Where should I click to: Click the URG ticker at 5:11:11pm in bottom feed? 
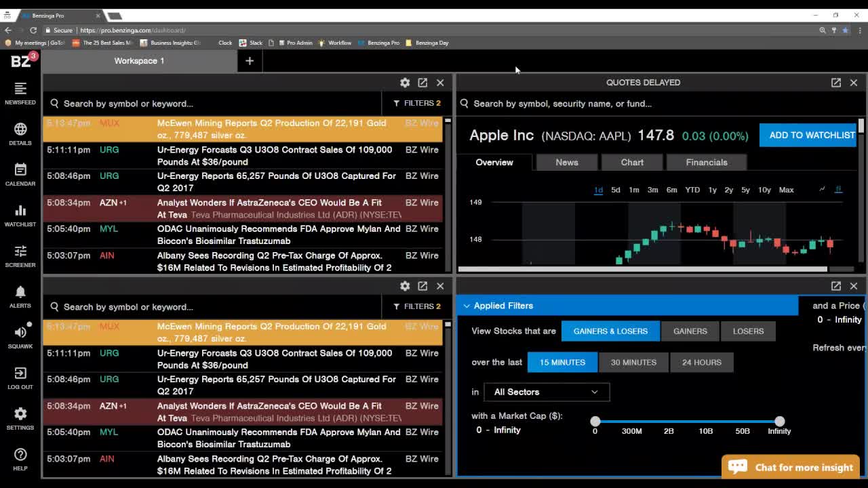coord(109,353)
